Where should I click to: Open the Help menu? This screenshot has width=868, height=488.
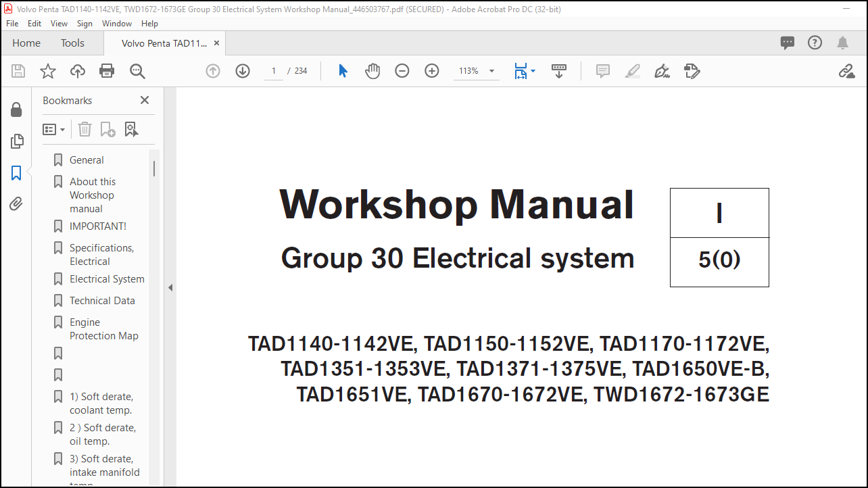pyautogui.click(x=149, y=23)
